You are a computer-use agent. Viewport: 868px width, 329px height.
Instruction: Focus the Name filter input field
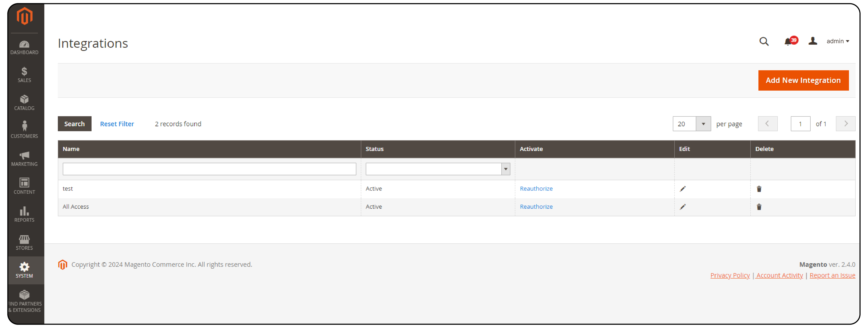pos(209,169)
